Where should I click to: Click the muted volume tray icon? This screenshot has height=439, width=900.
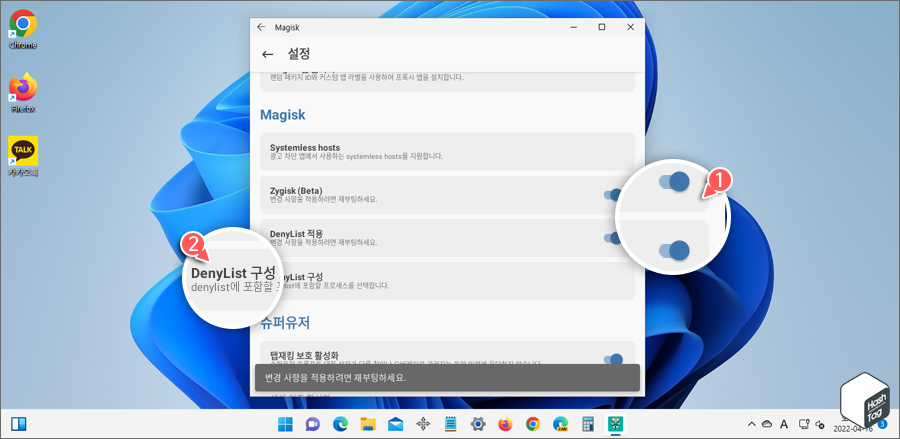(x=821, y=424)
